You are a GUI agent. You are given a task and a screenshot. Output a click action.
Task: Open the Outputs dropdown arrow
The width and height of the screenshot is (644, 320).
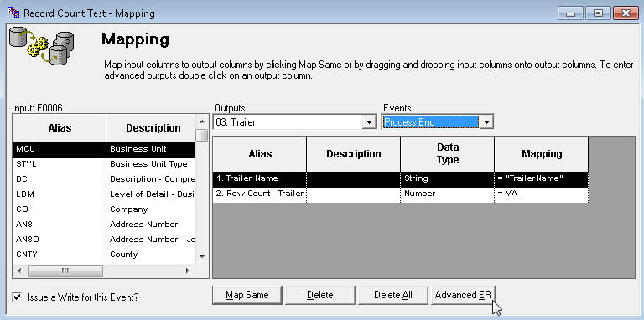click(369, 122)
